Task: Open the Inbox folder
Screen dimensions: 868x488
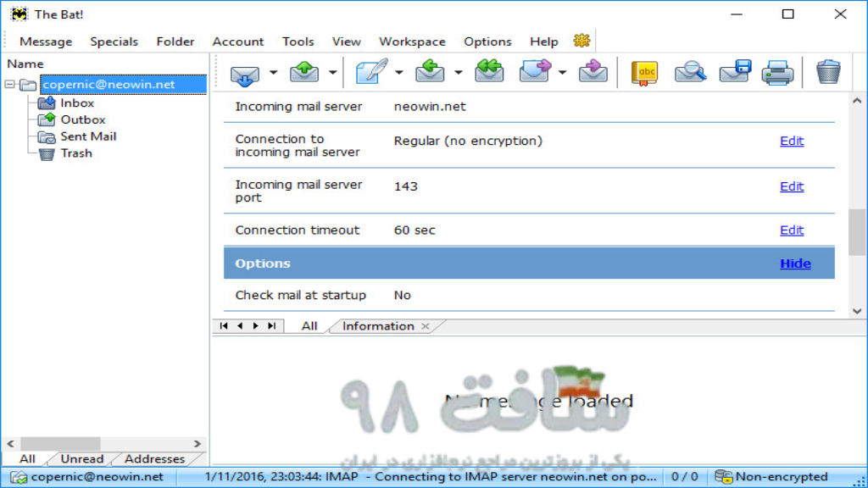Action: 77,103
